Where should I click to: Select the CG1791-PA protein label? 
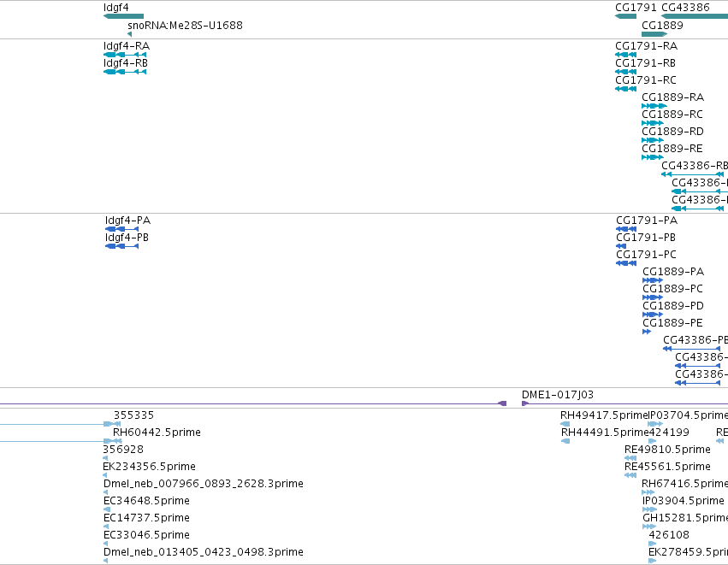[x=647, y=221]
